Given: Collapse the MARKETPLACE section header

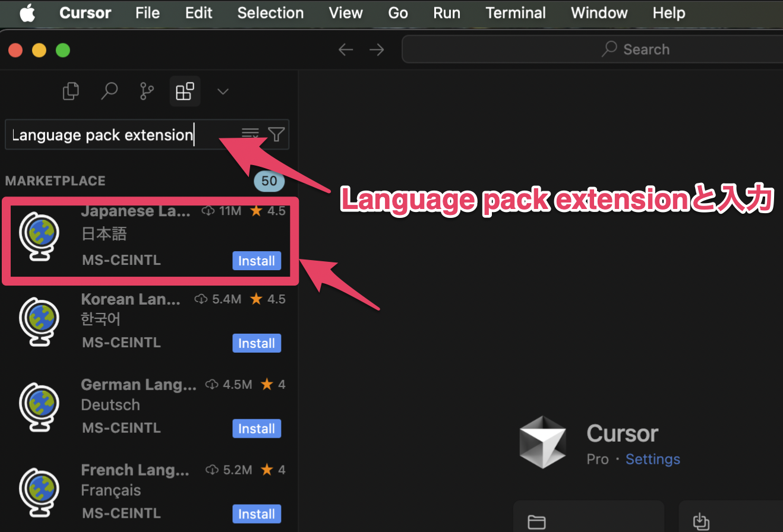Looking at the screenshot, I should click(55, 180).
